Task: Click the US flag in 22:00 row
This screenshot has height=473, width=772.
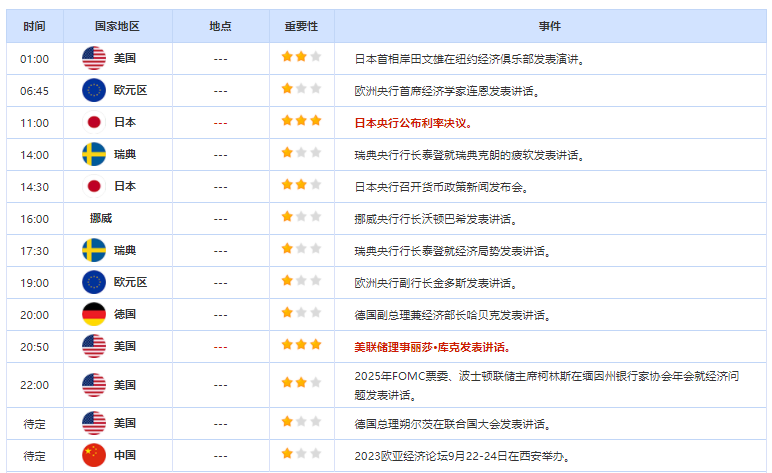Action: pos(94,385)
